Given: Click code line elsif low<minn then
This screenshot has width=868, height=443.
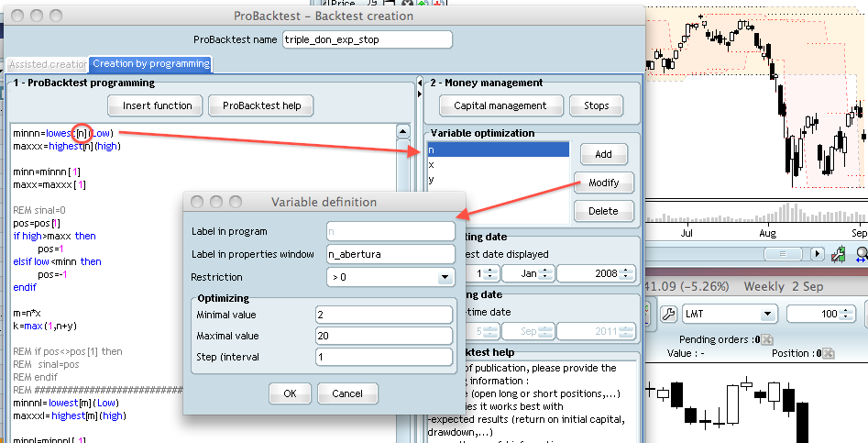Looking at the screenshot, I should click(x=58, y=261).
